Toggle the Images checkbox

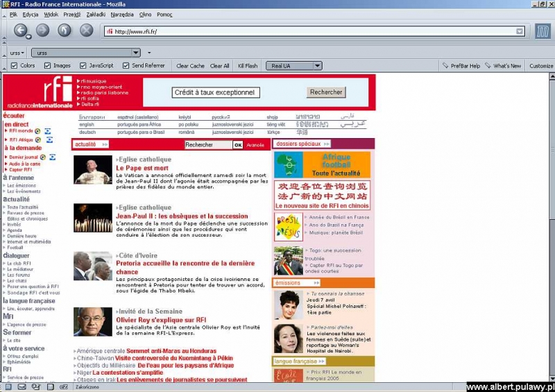pos(47,65)
